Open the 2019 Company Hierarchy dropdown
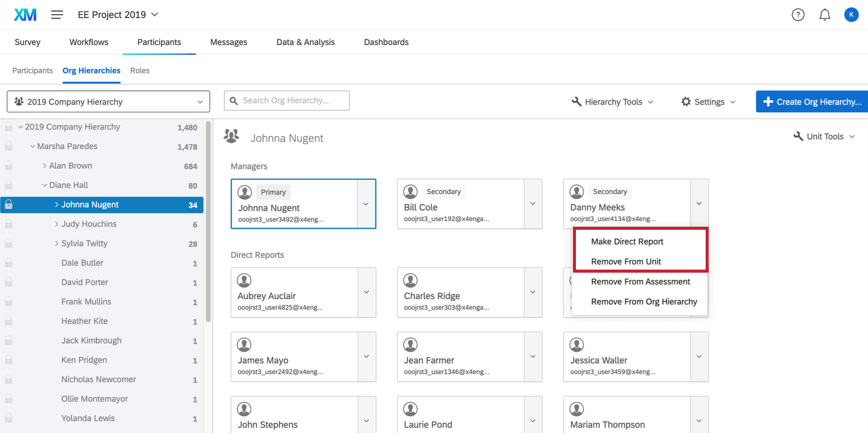This screenshot has width=868, height=433. 108,102
